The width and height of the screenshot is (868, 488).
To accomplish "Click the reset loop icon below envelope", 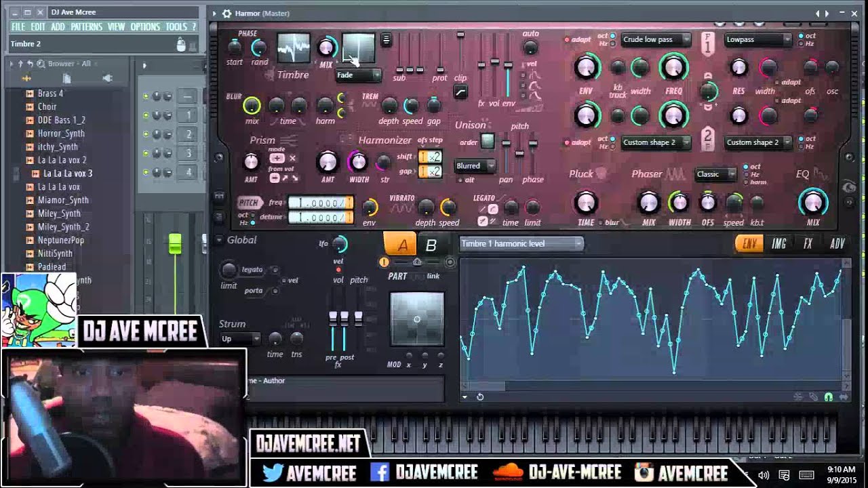I will [480, 397].
